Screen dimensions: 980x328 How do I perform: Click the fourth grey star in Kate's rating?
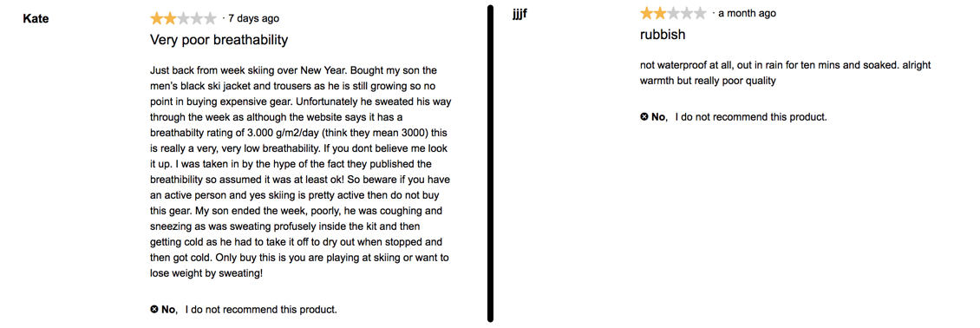[197, 18]
